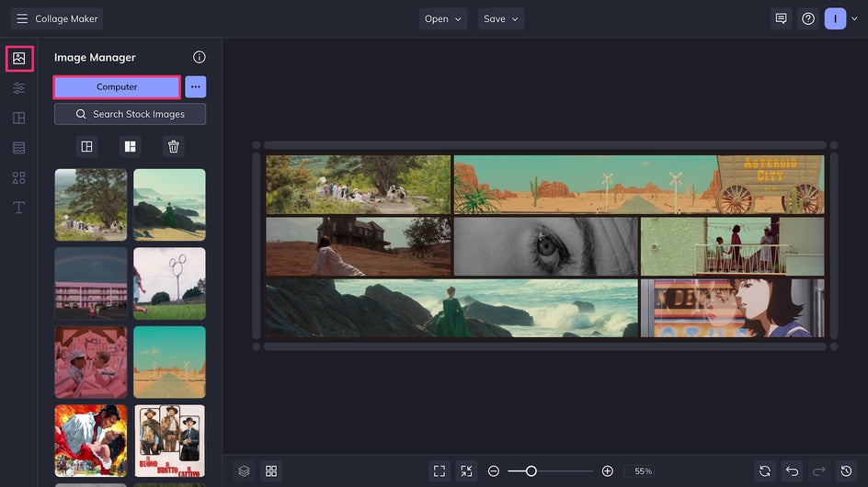Open the help question mark icon
The image size is (868, 487).
point(808,18)
